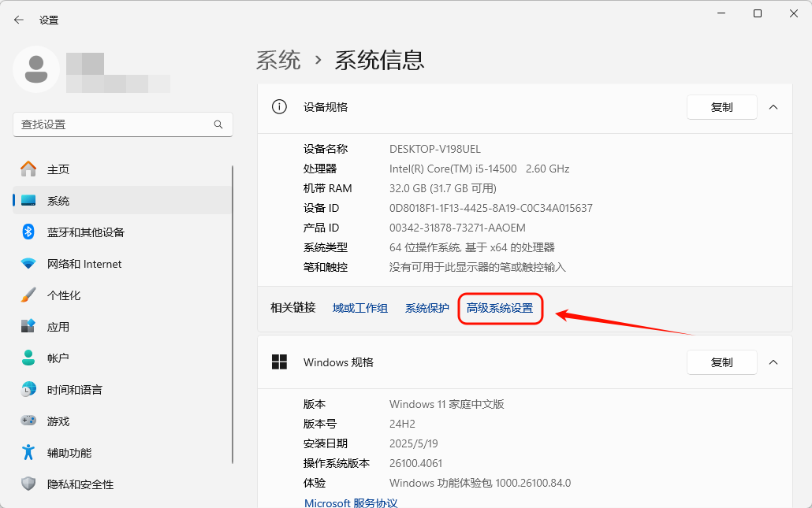The height and width of the screenshot is (508, 812).
Task: Maximize the Settings window
Action: point(758,13)
